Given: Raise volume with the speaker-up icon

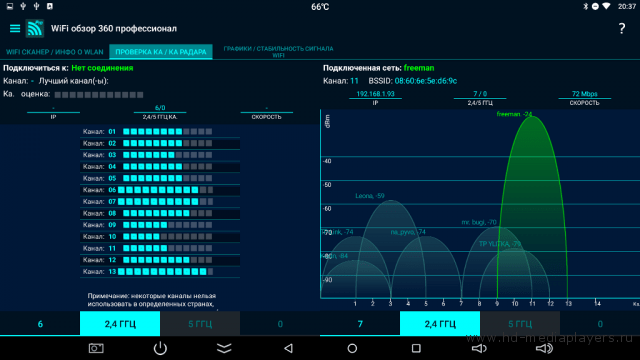Looking at the screenshot, I should pos(544,348).
